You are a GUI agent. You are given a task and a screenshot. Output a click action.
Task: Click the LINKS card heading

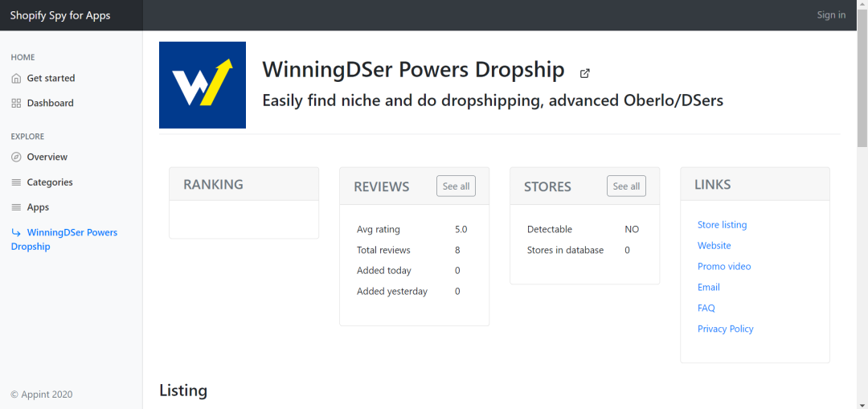712,184
